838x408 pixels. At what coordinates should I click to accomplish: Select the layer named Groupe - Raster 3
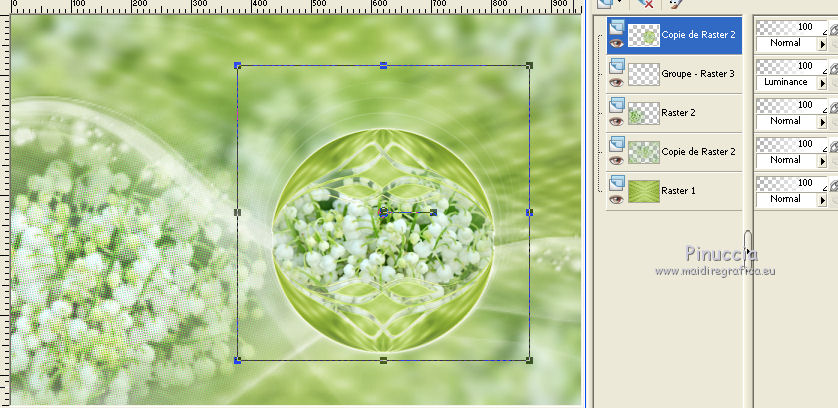point(698,74)
